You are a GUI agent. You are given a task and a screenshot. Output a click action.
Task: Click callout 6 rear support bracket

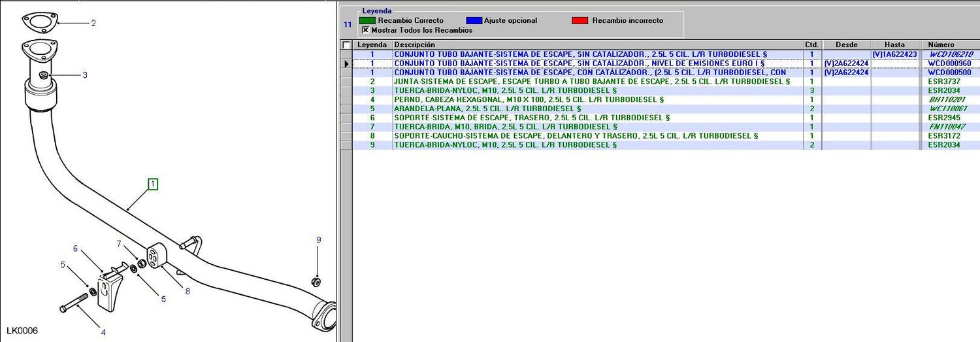click(x=75, y=248)
